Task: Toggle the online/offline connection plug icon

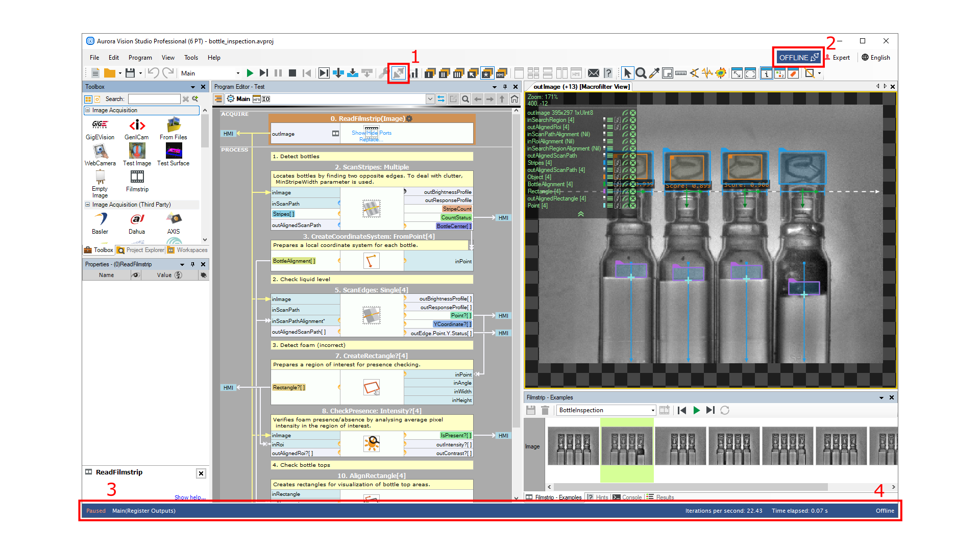Action: [x=398, y=73]
